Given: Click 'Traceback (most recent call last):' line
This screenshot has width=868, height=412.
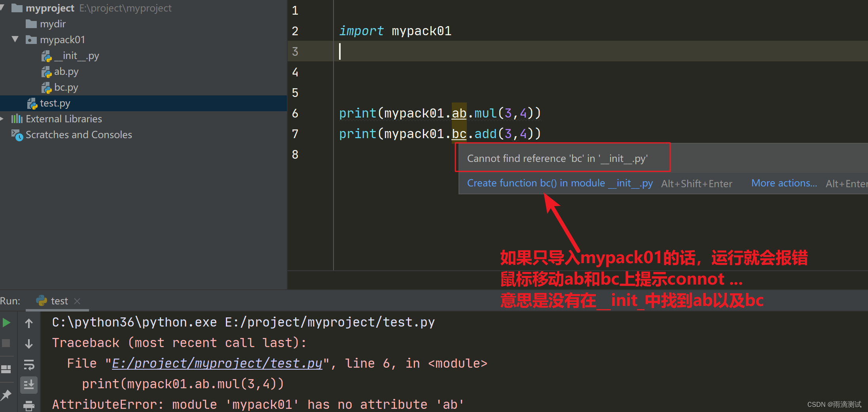Looking at the screenshot, I should click(179, 343).
